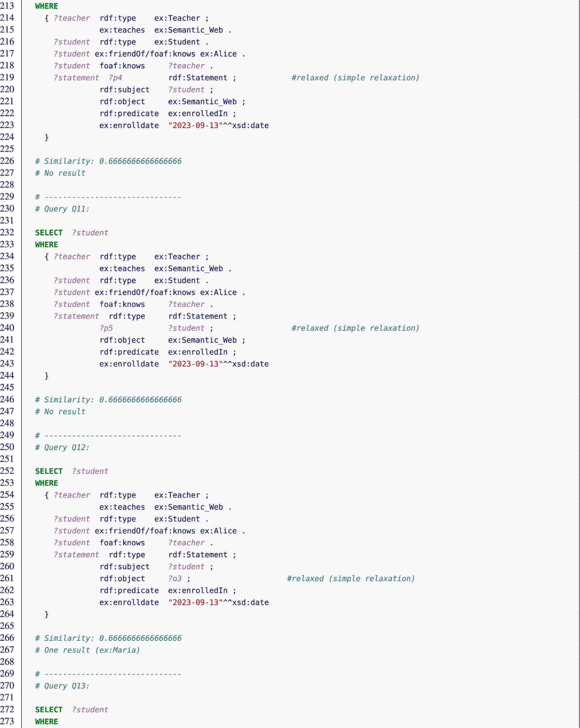The image size is (580, 728).
Task: Click the date literal on line 223
Action: pos(218,125)
